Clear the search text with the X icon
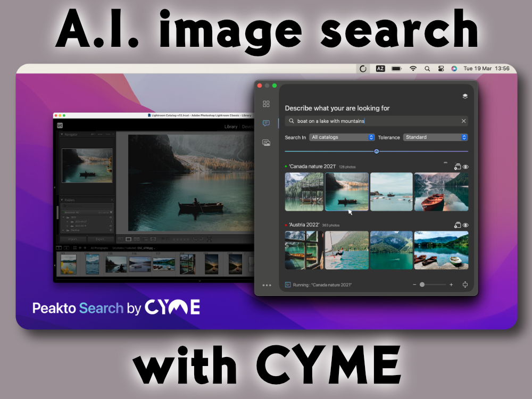This screenshot has height=399, width=532. point(463,121)
